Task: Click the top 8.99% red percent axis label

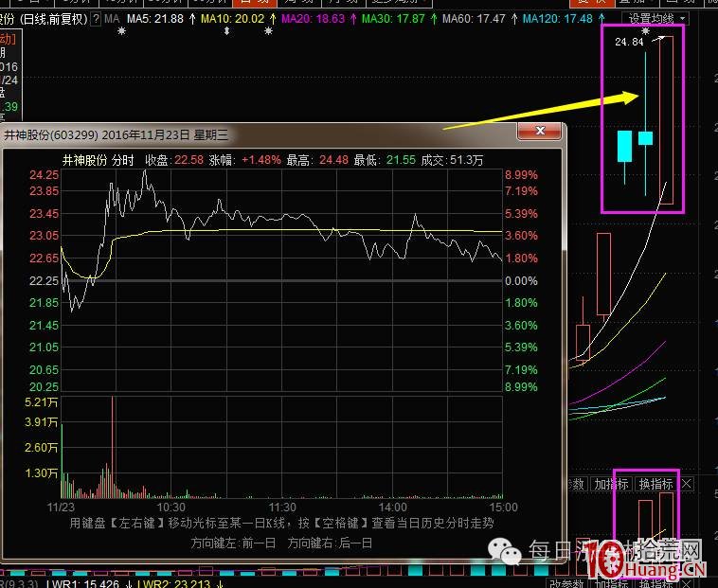Action: pyautogui.click(x=521, y=175)
